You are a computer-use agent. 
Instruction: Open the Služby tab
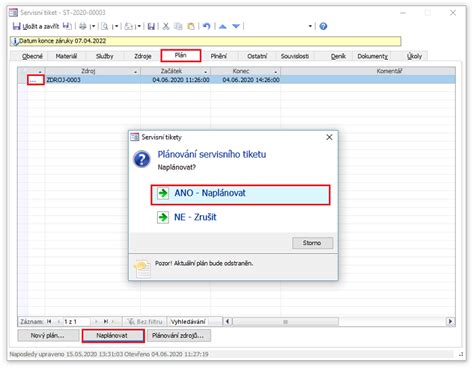pos(105,56)
